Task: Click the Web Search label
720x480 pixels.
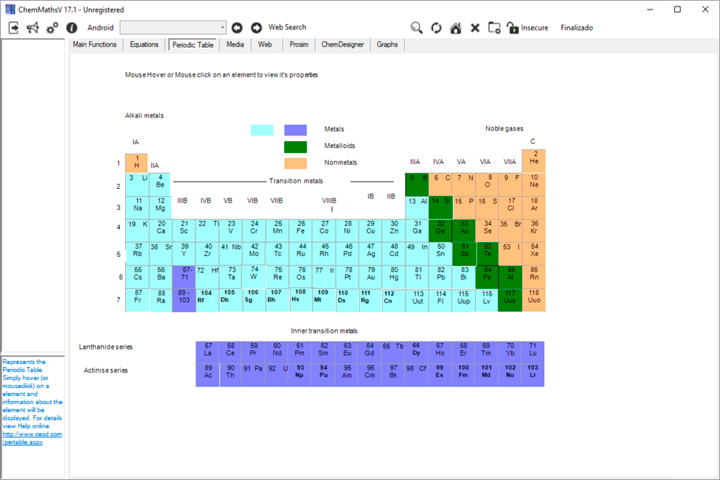Action: 287,27
